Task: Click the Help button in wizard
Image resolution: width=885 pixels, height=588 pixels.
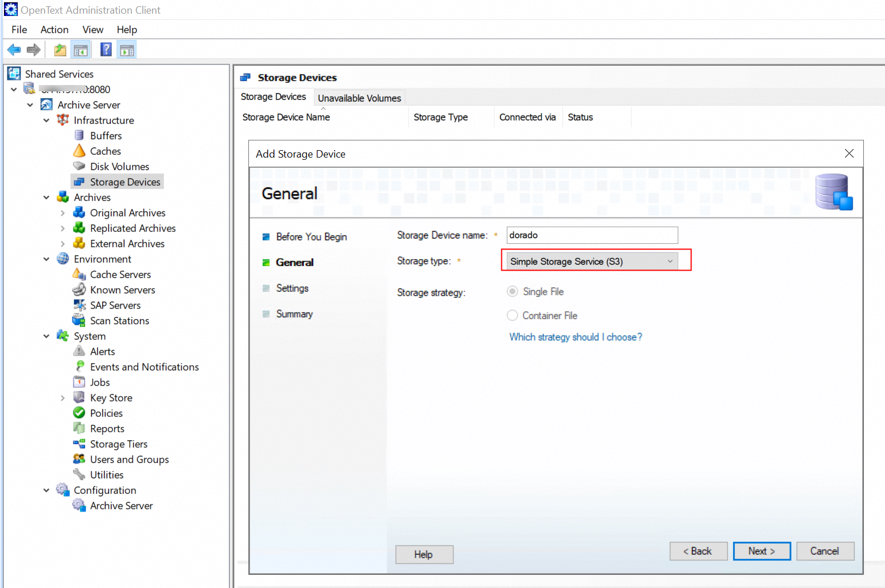Action: (x=424, y=554)
